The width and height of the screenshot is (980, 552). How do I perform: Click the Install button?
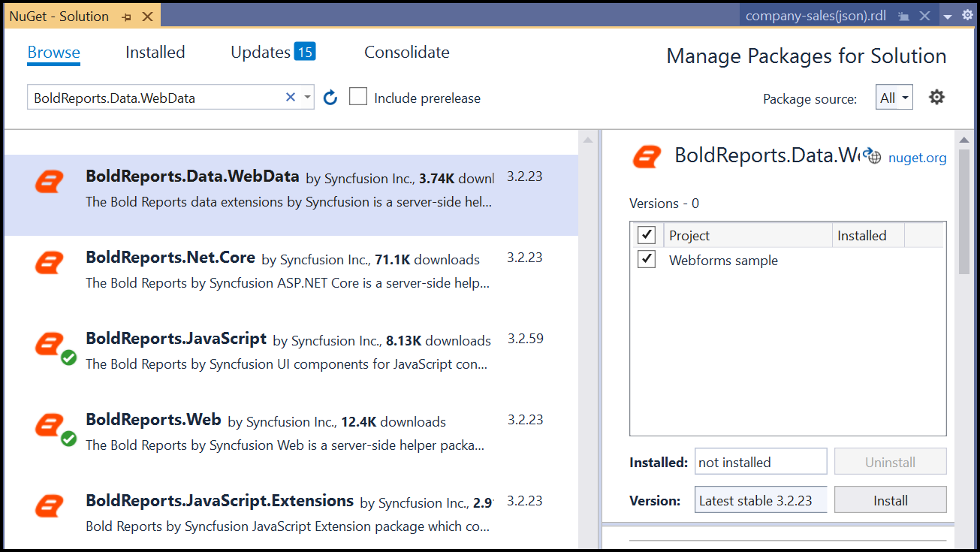(x=891, y=501)
